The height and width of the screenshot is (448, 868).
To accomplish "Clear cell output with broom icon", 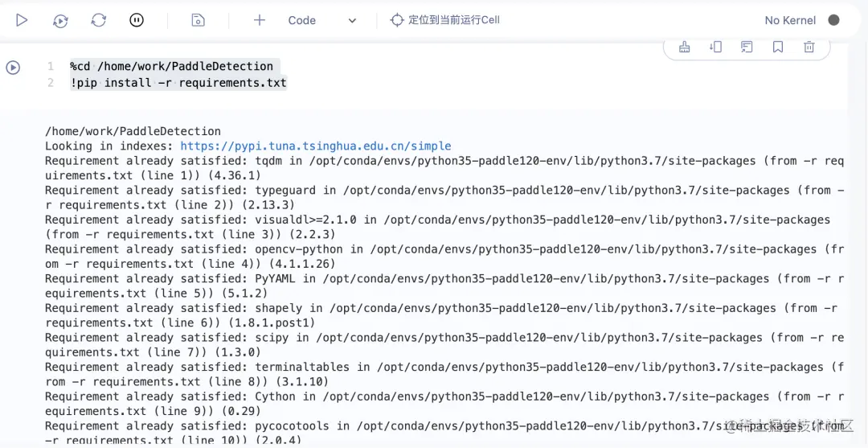I will [684, 47].
